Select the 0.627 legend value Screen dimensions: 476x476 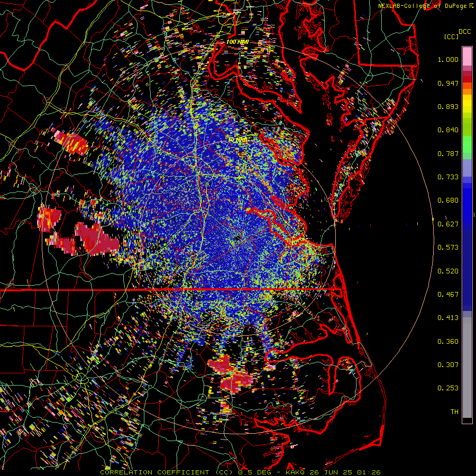tap(448, 224)
